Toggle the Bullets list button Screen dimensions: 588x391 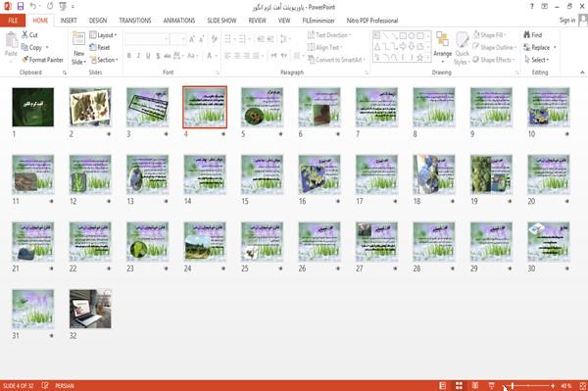tap(227, 39)
